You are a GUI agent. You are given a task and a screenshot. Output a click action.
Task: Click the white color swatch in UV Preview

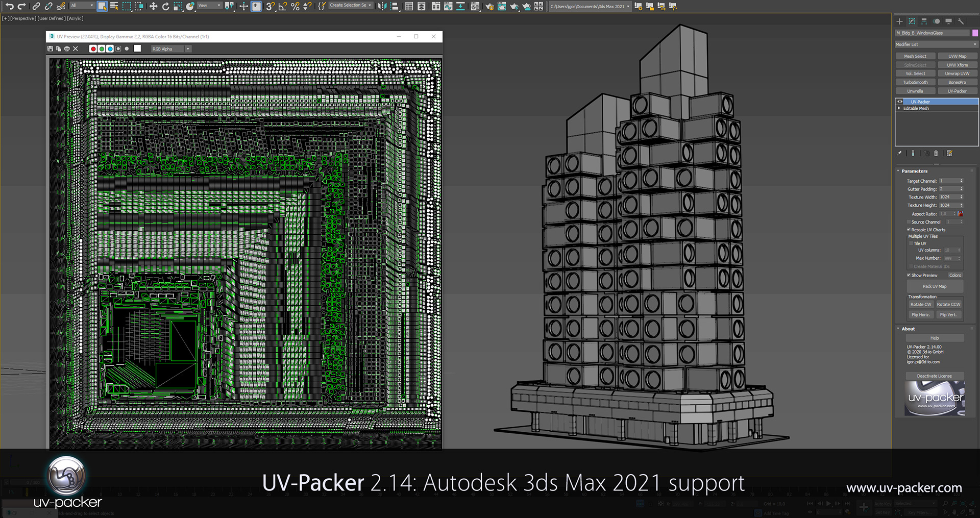(x=137, y=48)
